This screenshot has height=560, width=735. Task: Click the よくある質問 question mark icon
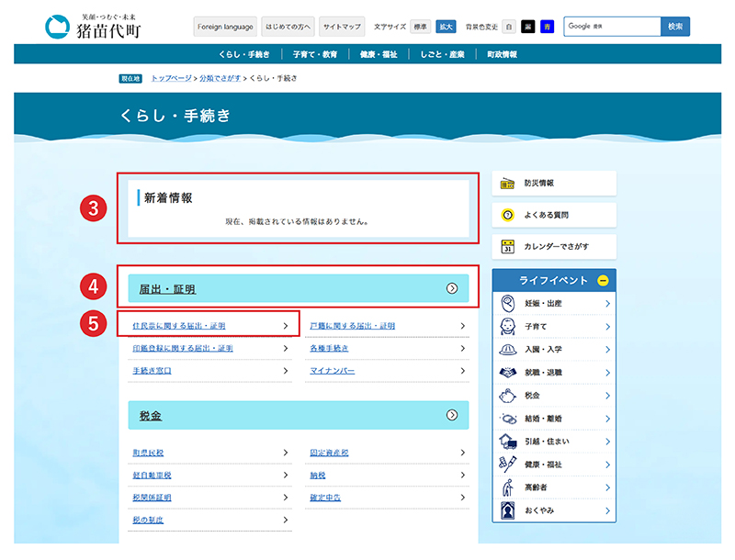click(506, 214)
